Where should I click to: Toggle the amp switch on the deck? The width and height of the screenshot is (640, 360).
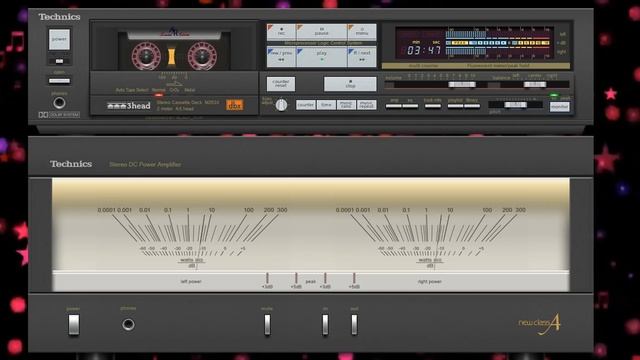(x=394, y=106)
